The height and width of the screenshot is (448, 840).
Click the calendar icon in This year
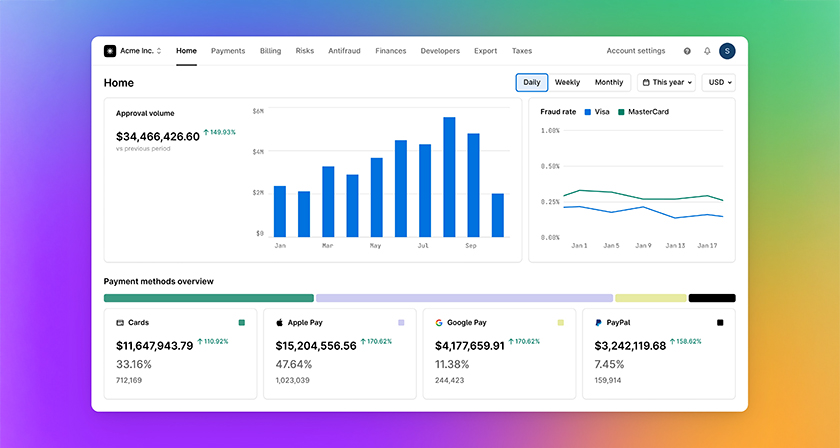click(646, 83)
